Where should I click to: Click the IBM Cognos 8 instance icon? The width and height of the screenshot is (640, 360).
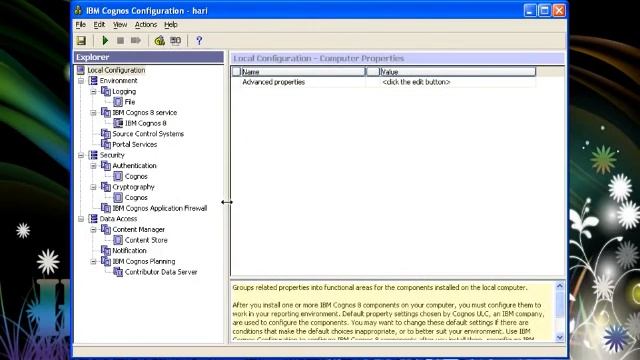click(118, 123)
